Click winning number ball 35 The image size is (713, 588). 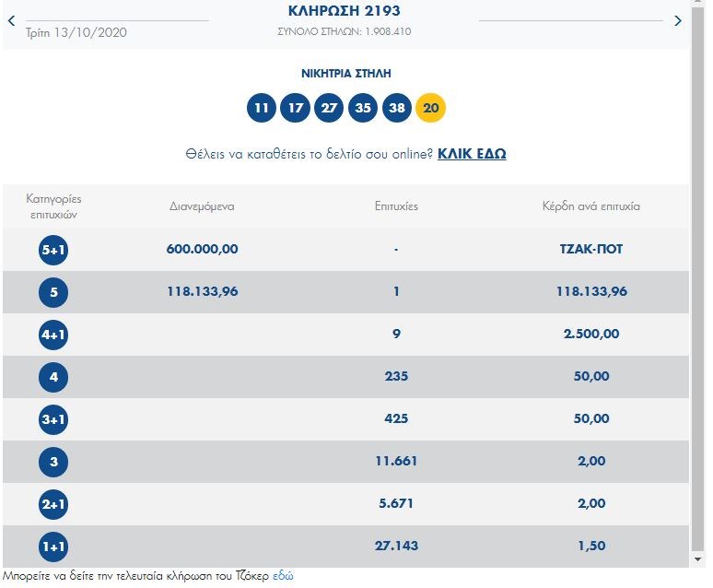click(363, 108)
